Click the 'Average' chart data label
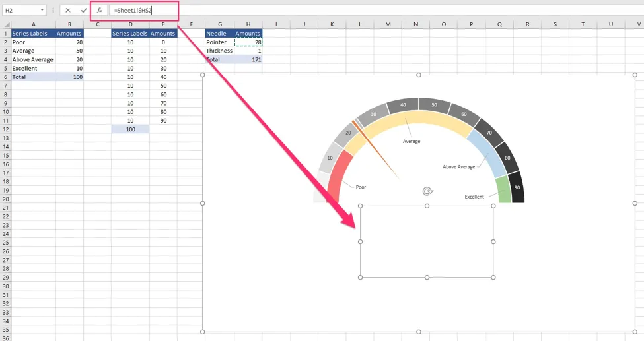The image size is (644, 341). (x=411, y=141)
